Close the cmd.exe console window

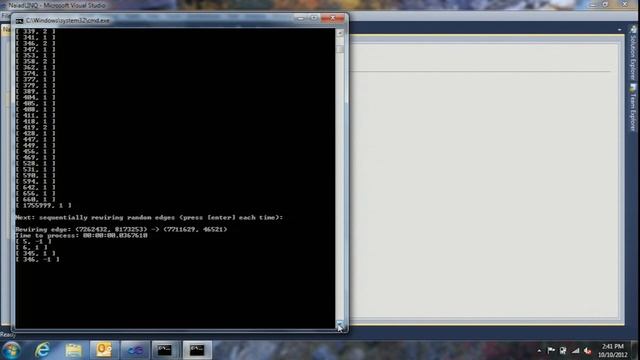[x=333, y=18]
